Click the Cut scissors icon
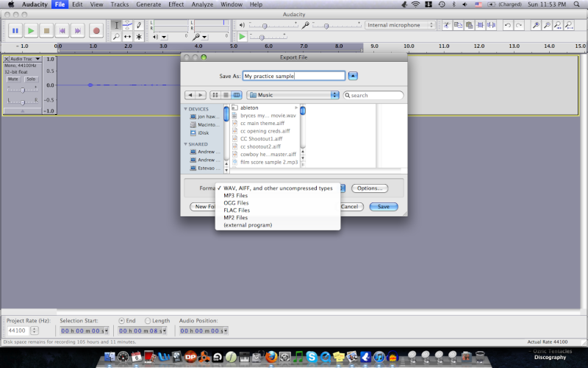The width and height of the screenshot is (588, 368). (x=447, y=25)
